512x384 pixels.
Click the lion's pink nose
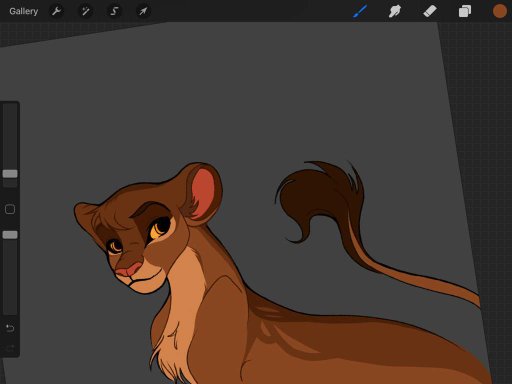[x=129, y=269]
